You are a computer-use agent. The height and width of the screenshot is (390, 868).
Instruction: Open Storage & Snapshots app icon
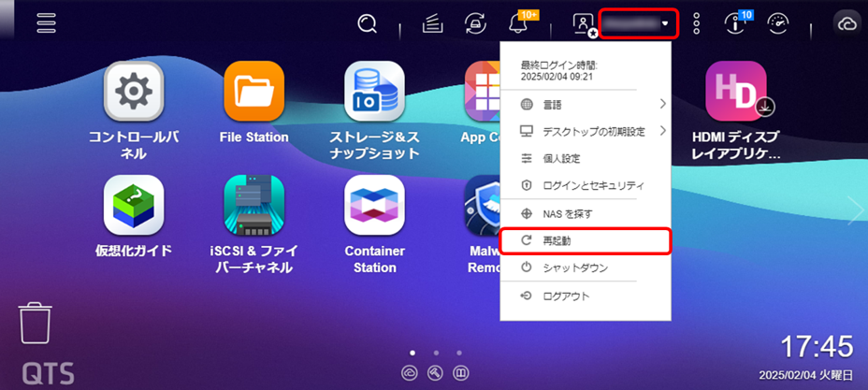coord(374,92)
